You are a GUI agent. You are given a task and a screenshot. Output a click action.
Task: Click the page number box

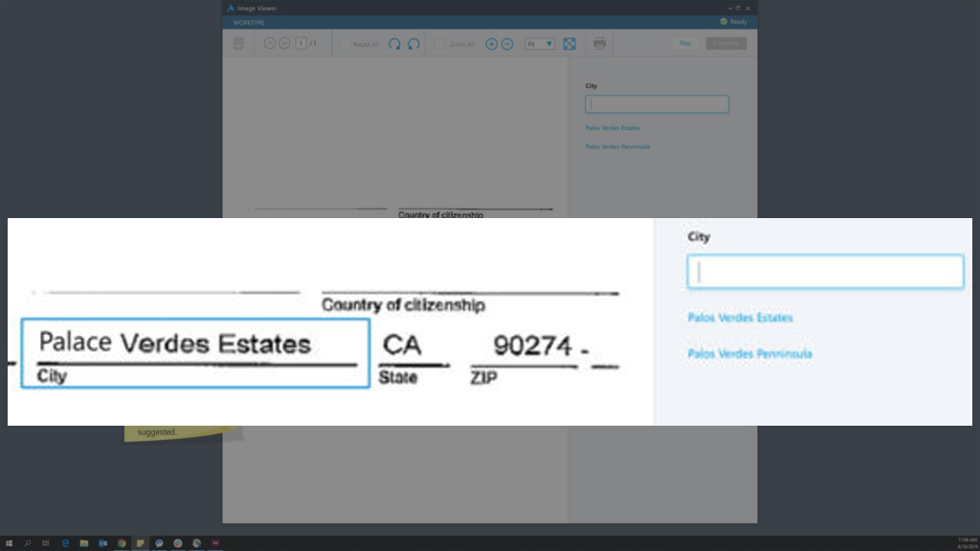(301, 43)
